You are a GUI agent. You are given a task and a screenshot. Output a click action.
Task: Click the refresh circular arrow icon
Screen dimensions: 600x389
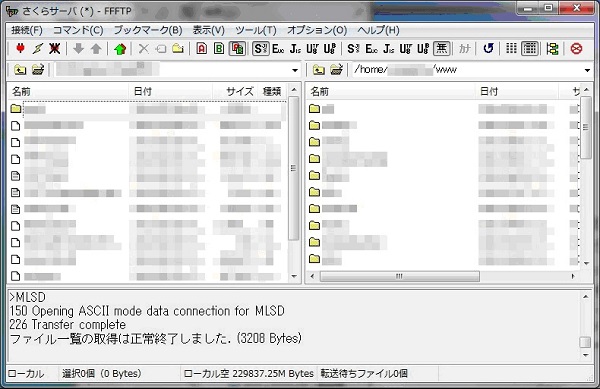pyautogui.click(x=488, y=49)
